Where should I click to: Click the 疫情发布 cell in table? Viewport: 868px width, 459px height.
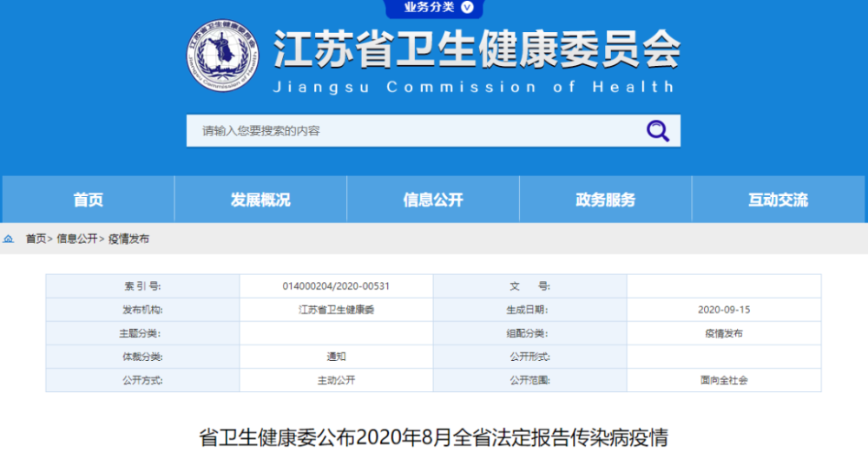[x=724, y=333]
